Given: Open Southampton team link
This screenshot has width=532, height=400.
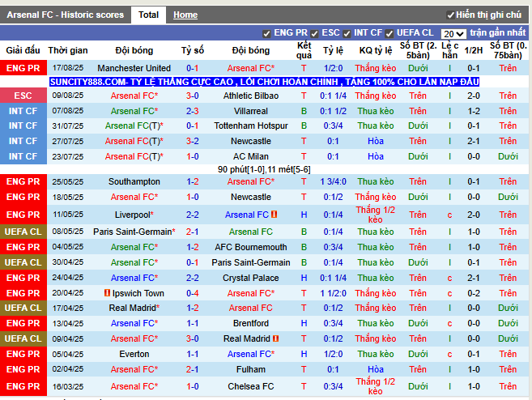Looking at the screenshot, I should pyautogui.click(x=134, y=181).
